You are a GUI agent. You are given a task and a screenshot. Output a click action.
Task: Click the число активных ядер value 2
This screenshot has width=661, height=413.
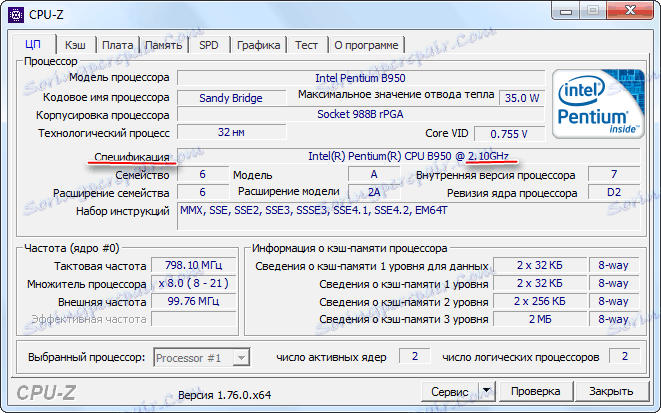point(414,356)
